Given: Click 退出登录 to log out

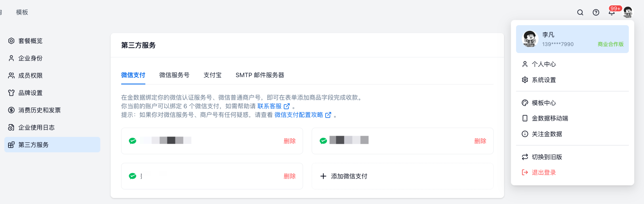Looking at the screenshot, I should pos(544,173).
